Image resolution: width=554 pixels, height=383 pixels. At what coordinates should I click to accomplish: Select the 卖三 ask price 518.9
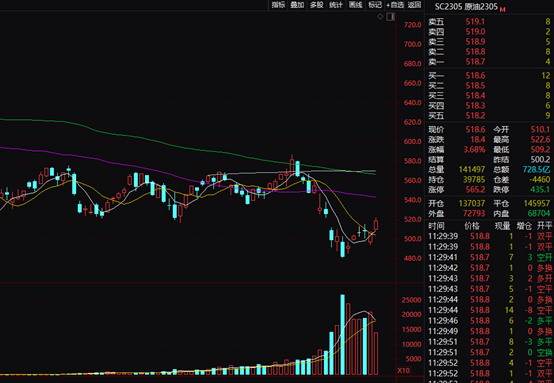[475, 42]
